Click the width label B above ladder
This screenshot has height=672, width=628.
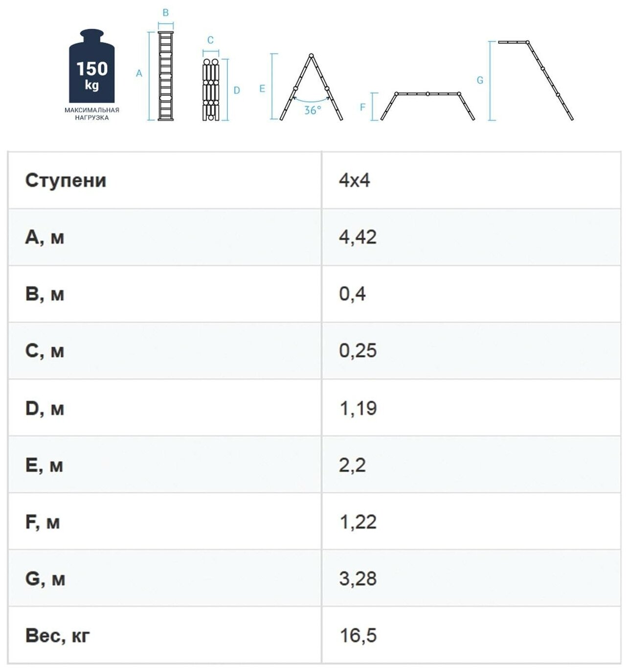coord(165,13)
